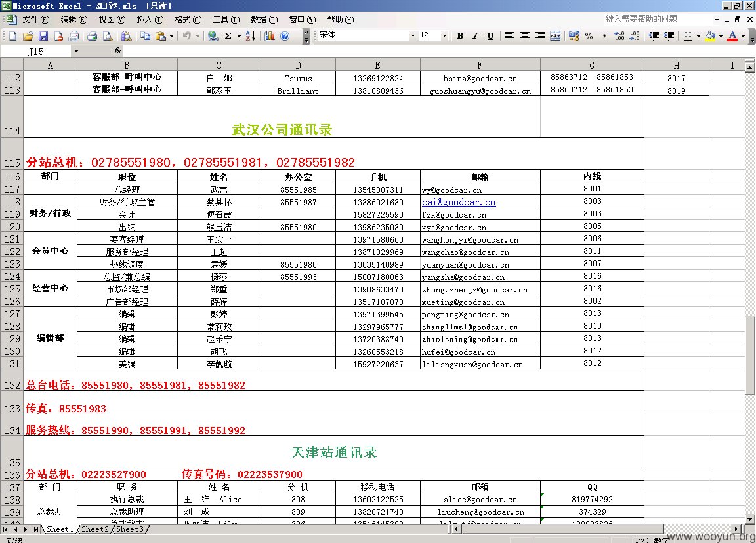Open the Name Box dropdown arrow
Viewport: 756px width, 543px height.
point(76,51)
